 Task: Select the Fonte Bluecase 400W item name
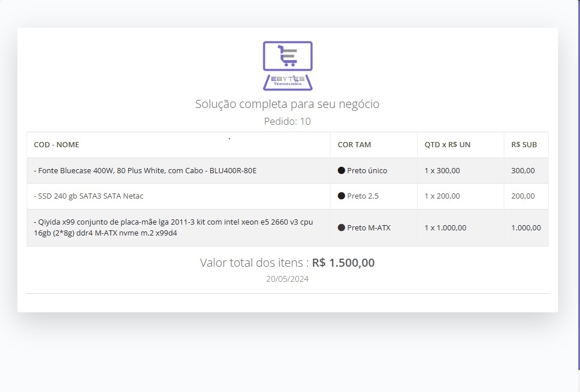[x=145, y=170]
